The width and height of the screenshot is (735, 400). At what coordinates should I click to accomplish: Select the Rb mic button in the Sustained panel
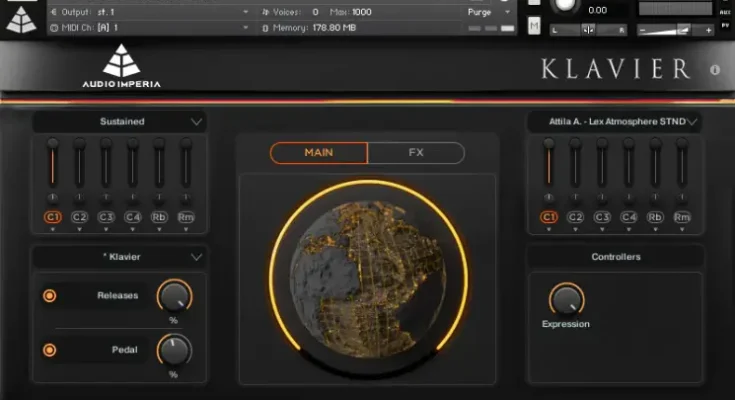[x=159, y=216]
